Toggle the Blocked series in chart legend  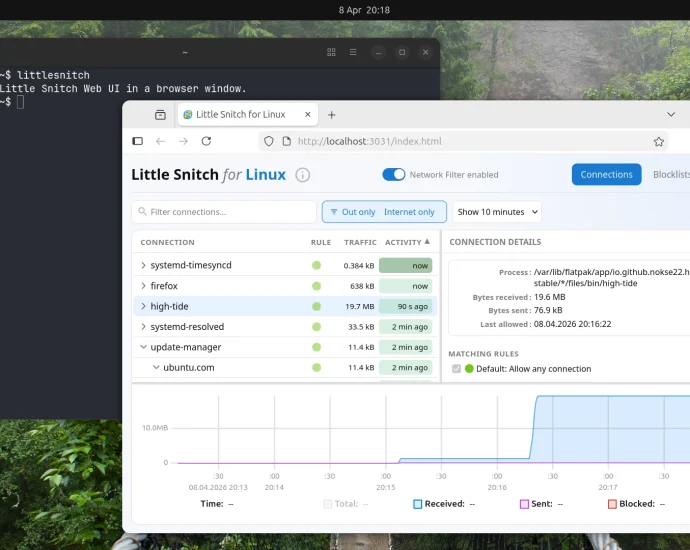click(612, 504)
